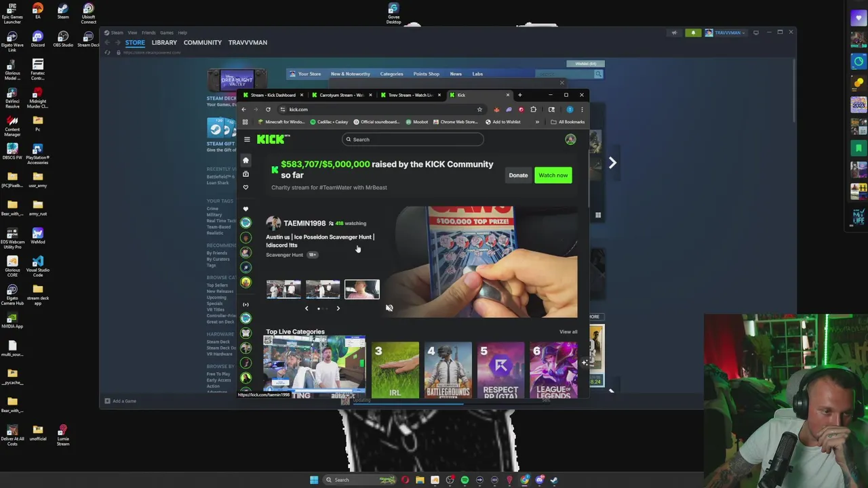Viewport: 868px width, 488px height.
Task: Open Minecraft for Windows bookmark
Action: point(281,122)
